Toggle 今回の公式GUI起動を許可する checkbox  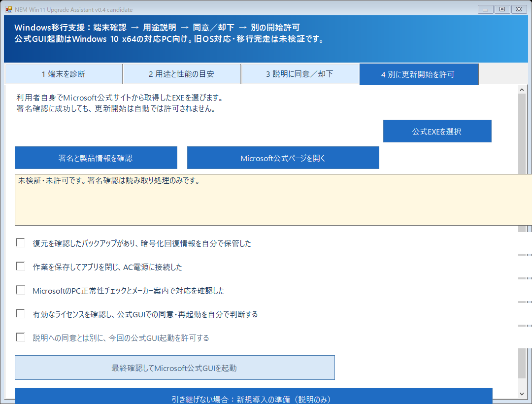21,337
